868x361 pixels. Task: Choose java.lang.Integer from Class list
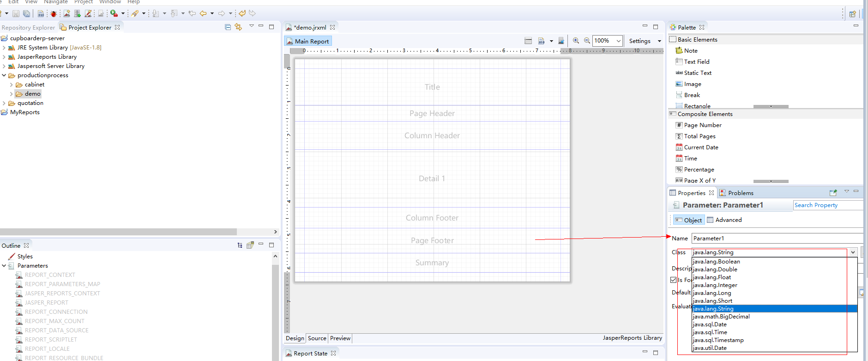coord(775,285)
